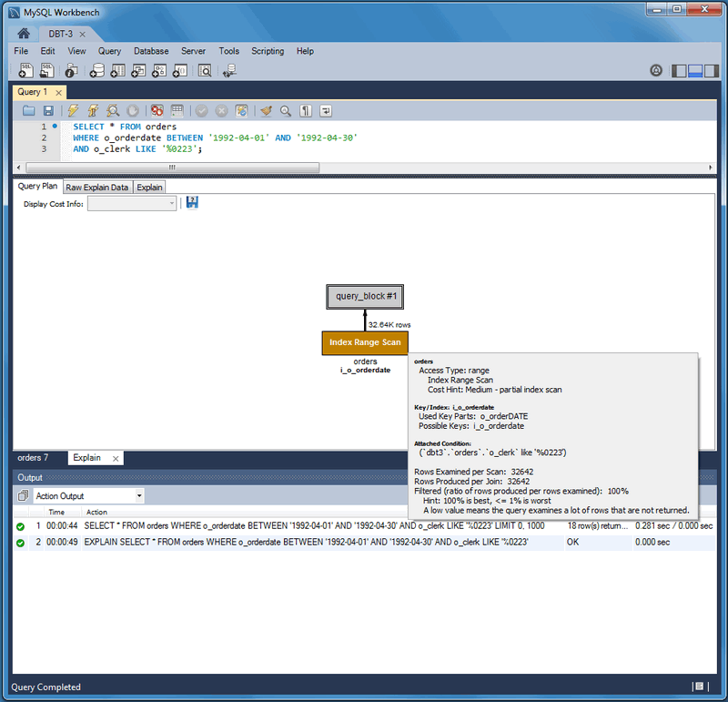This screenshot has width=728, height=702.
Task: Create a new view
Action: (138, 71)
